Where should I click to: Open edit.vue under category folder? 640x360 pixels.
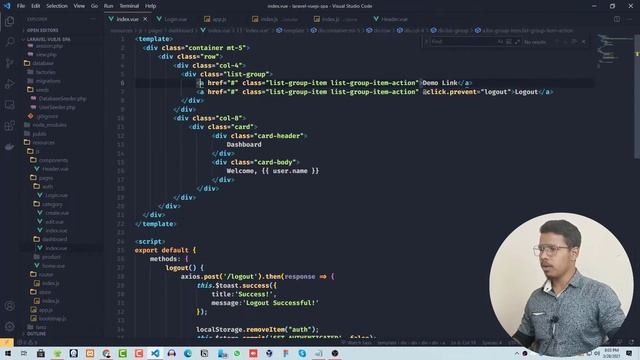[x=54, y=222]
